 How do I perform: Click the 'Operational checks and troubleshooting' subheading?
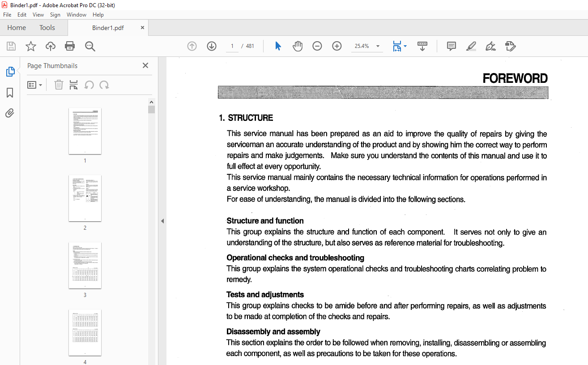(x=295, y=258)
